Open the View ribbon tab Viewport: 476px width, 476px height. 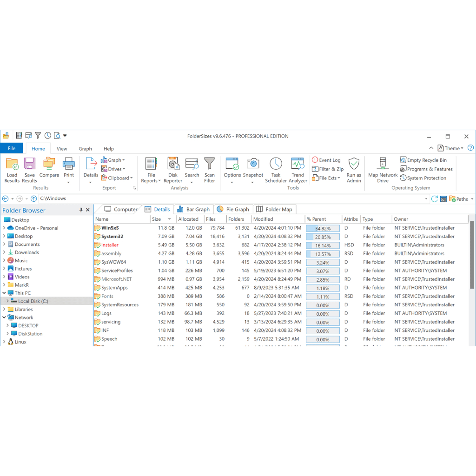[x=62, y=148]
